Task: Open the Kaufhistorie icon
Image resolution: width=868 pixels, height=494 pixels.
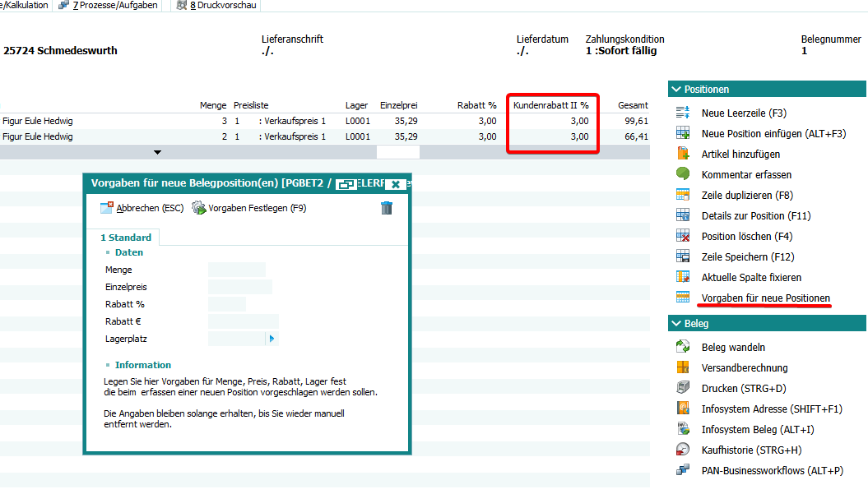Action: pos(682,450)
